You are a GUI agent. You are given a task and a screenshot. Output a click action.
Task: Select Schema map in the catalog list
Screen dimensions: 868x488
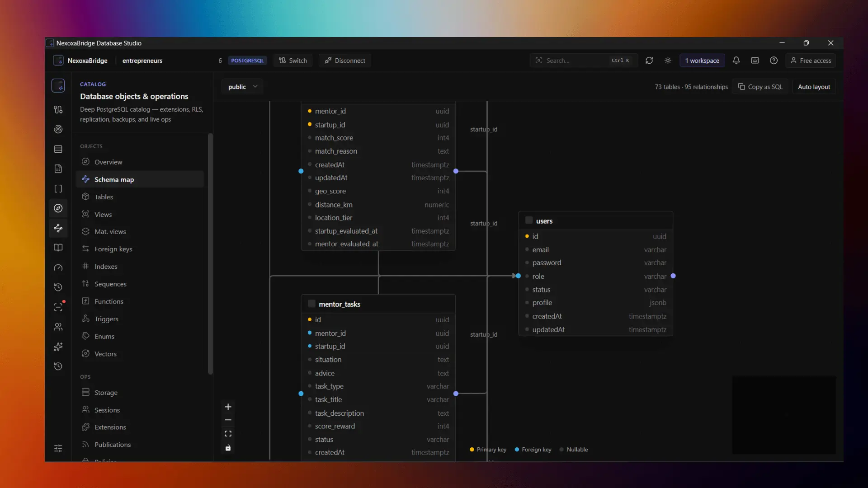140,179
